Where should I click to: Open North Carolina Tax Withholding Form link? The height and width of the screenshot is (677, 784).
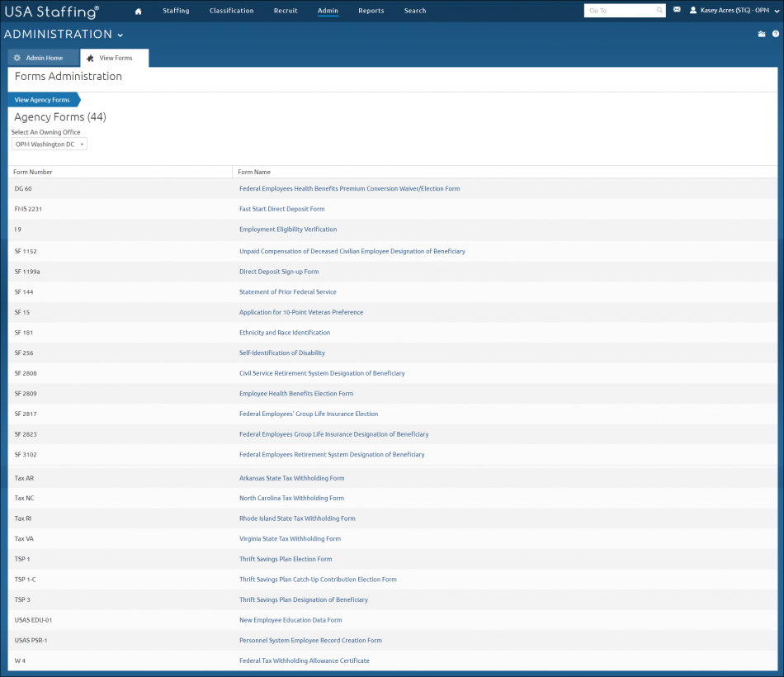click(x=291, y=499)
